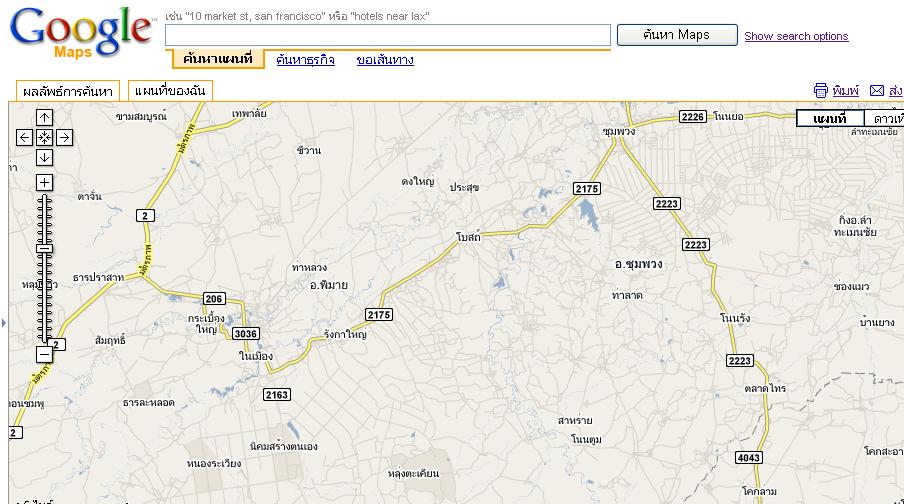
Task: Open the ขอเส้นทาง directions link
Action: point(385,59)
